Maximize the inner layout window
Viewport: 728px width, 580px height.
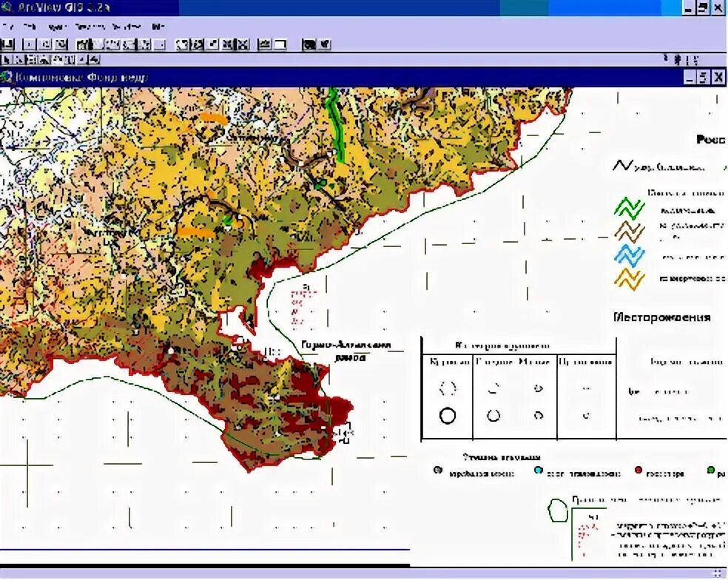click(703, 78)
